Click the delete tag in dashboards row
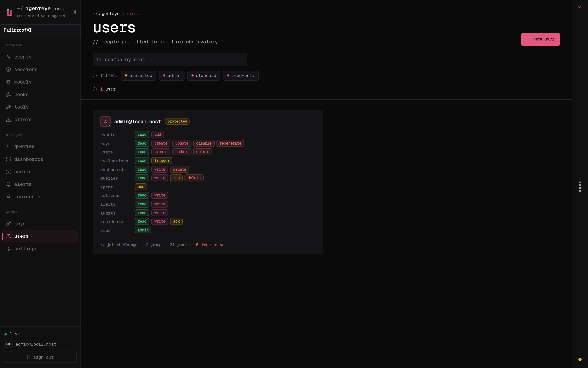588x368 pixels. (x=179, y=169)
